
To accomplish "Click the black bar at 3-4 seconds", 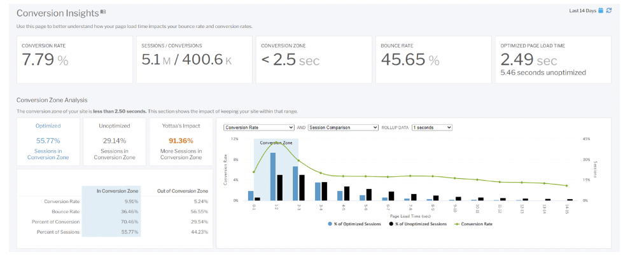I will tap(324, 192).
